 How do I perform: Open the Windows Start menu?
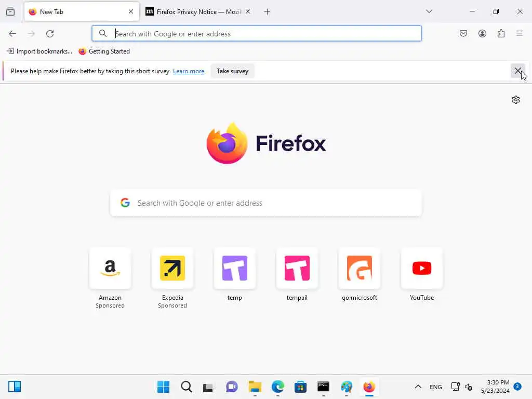(163, 387)
